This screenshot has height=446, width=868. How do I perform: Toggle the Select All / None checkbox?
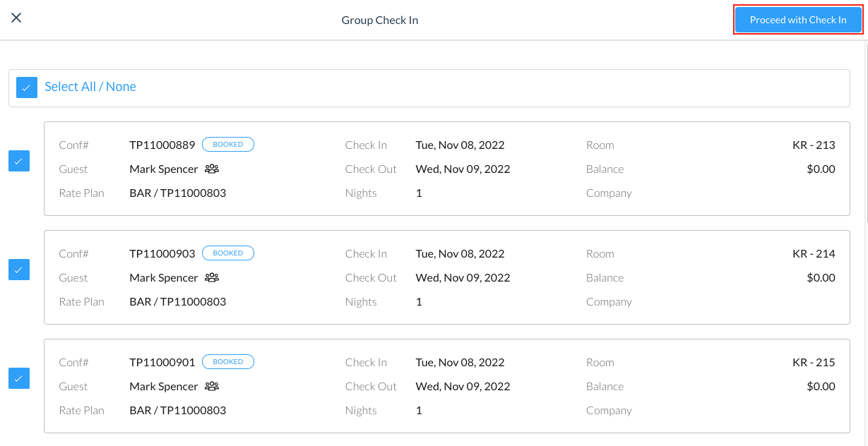pos(27,88)
